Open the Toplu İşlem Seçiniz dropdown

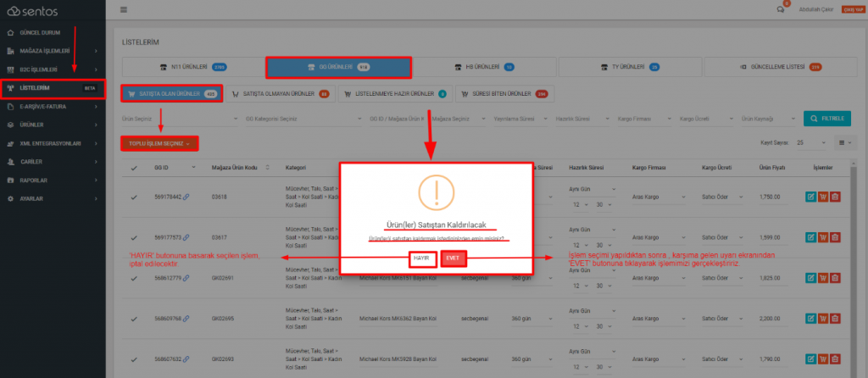pos(160,143)
